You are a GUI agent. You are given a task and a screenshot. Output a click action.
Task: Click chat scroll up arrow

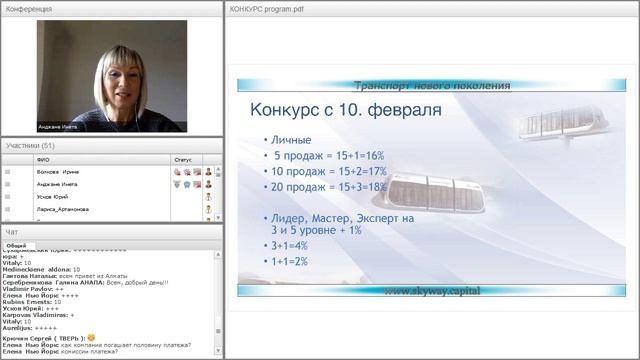click(218, 254)
